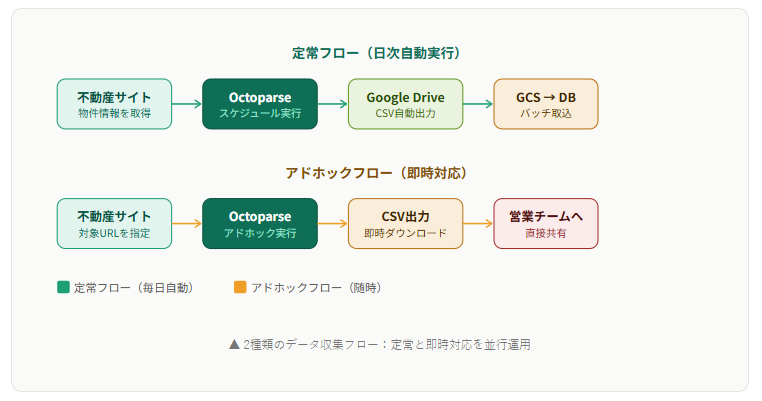Click the green arrow pointing to Google Drive
Screen dimensions: 762x401
(333, 104)
